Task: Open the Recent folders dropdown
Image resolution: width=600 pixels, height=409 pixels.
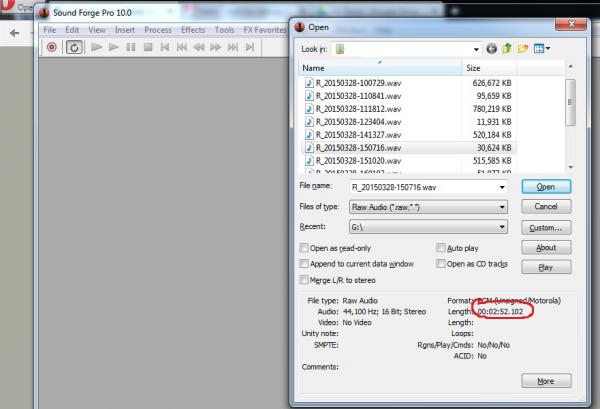Action: pos(499,227)
